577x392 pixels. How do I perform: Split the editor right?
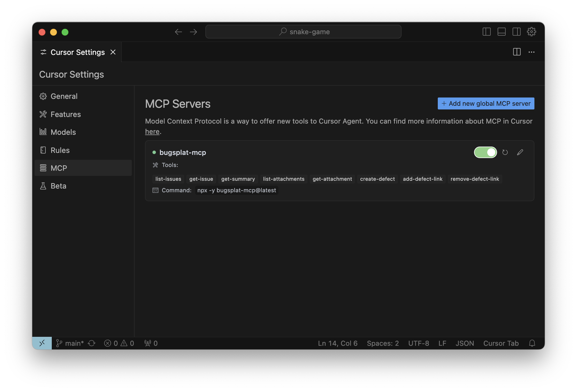pyautogui.click(x=517, y=52)
